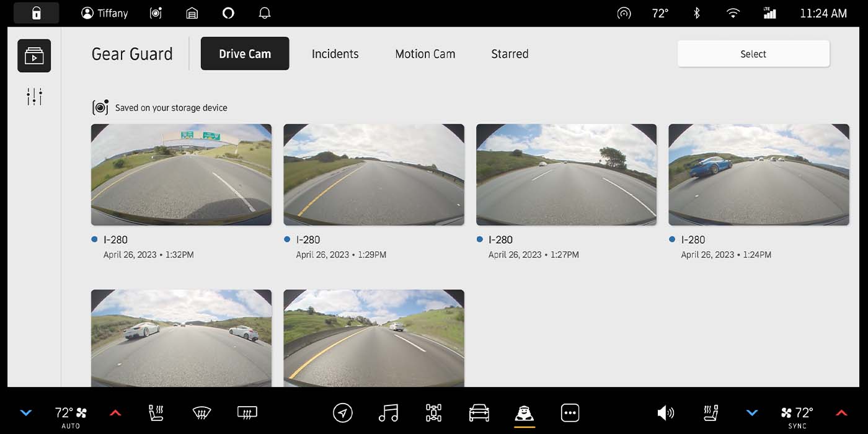868x434 pixels.
Task: Open the music player icon
Action: point(387,412)
